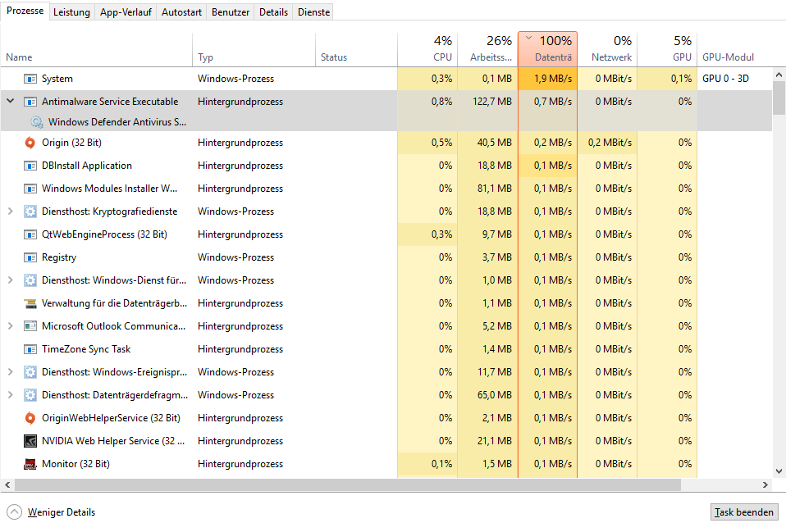The image size is (786, 532).
Task: Click the vertical scrollbar down arrow
Action: click(x=779, y=471)
